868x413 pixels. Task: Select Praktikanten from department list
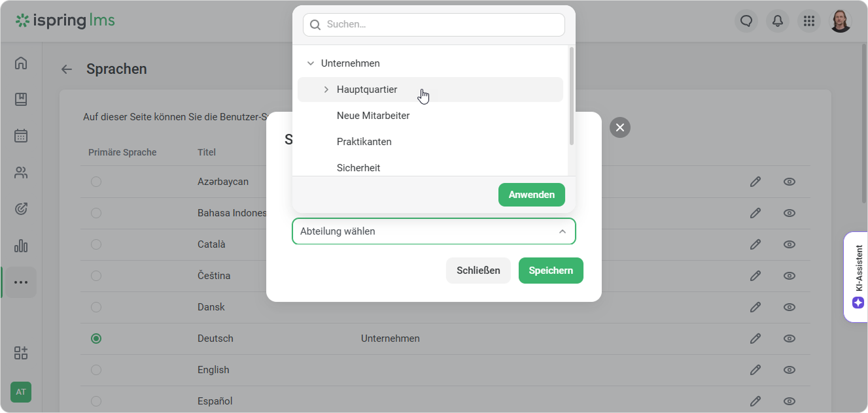click(364, 142)
